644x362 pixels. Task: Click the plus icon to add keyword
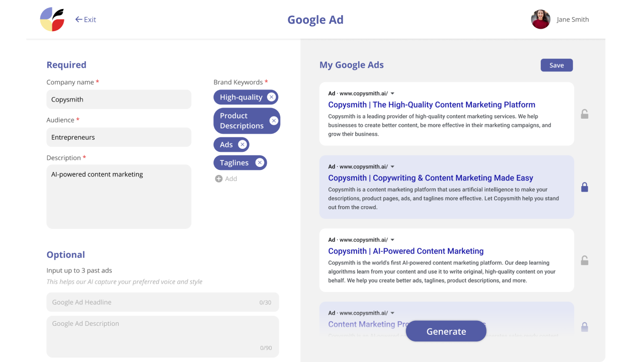[x=219, y=178]
